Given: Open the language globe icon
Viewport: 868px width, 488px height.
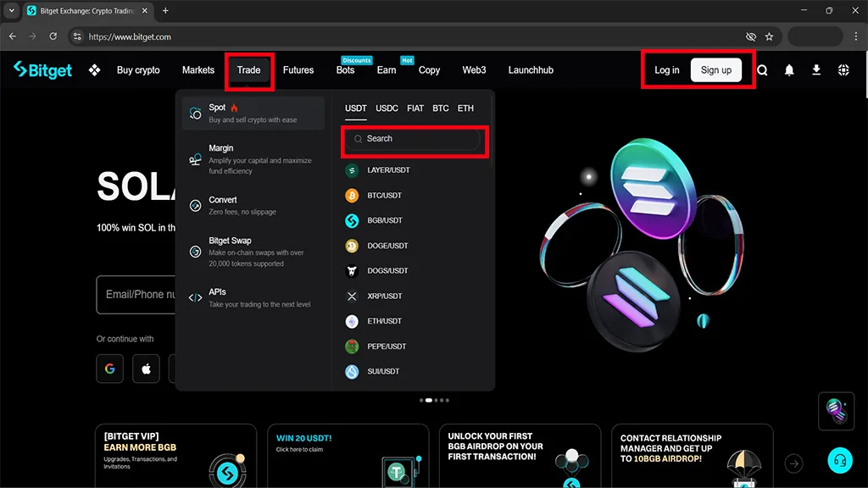Looking at the screenshot, I should pos(843,70).
